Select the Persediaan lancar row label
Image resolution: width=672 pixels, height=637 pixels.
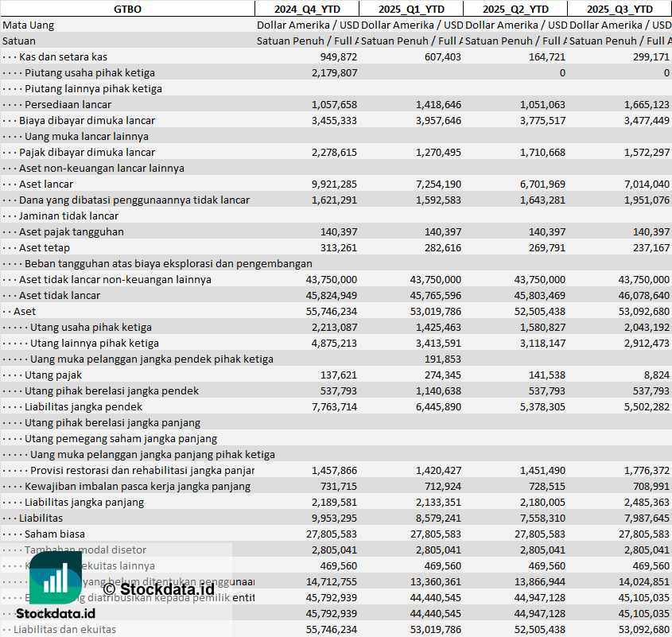click(x=68, y=104)
